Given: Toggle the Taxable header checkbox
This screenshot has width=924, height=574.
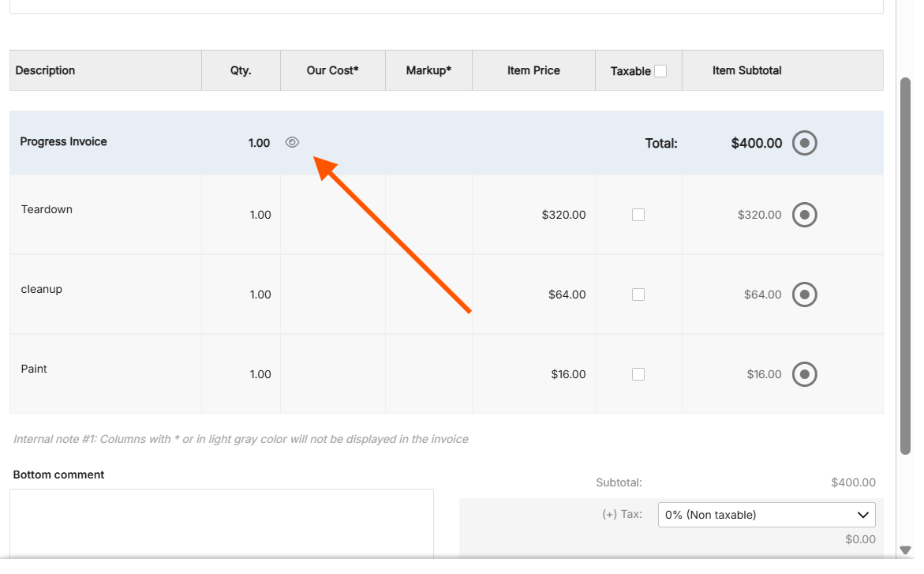Looking at the screenshot, I should coord(660,71).
